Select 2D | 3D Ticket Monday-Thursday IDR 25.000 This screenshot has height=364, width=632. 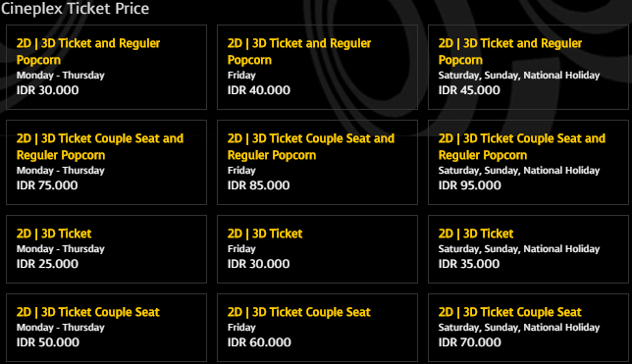(106, 249)
